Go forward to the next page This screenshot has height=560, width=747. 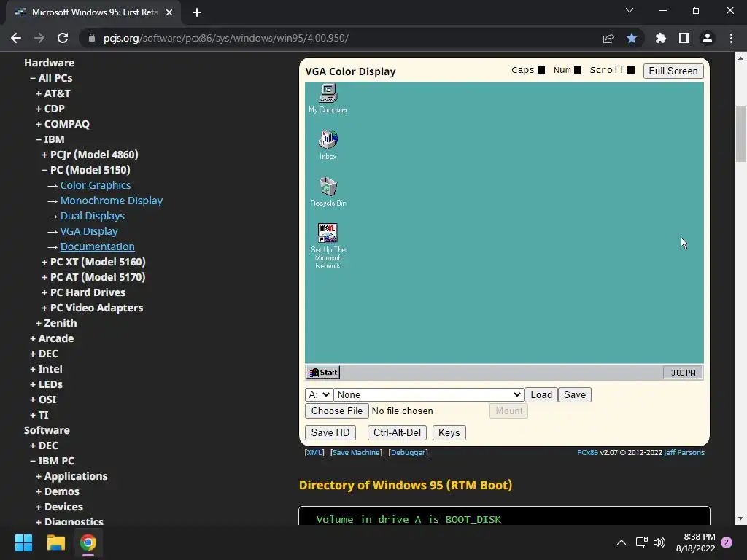tap(39, 38)
